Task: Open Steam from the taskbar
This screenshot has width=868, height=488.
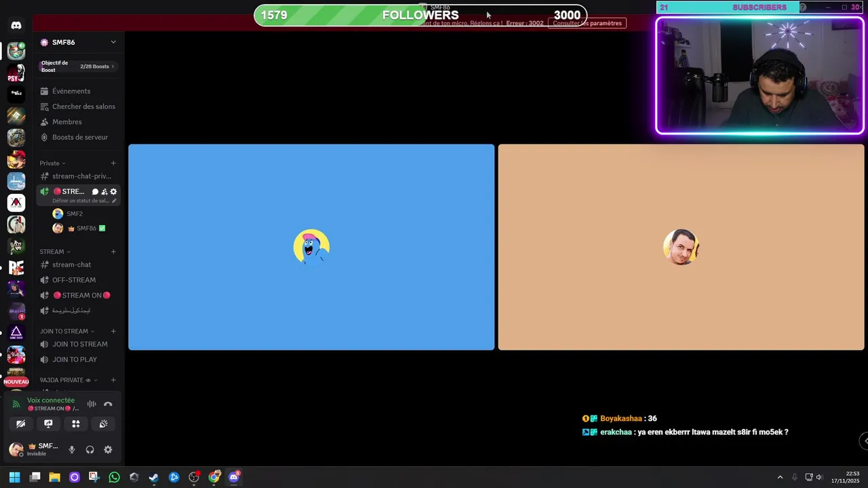Action: tap(154, 477)
